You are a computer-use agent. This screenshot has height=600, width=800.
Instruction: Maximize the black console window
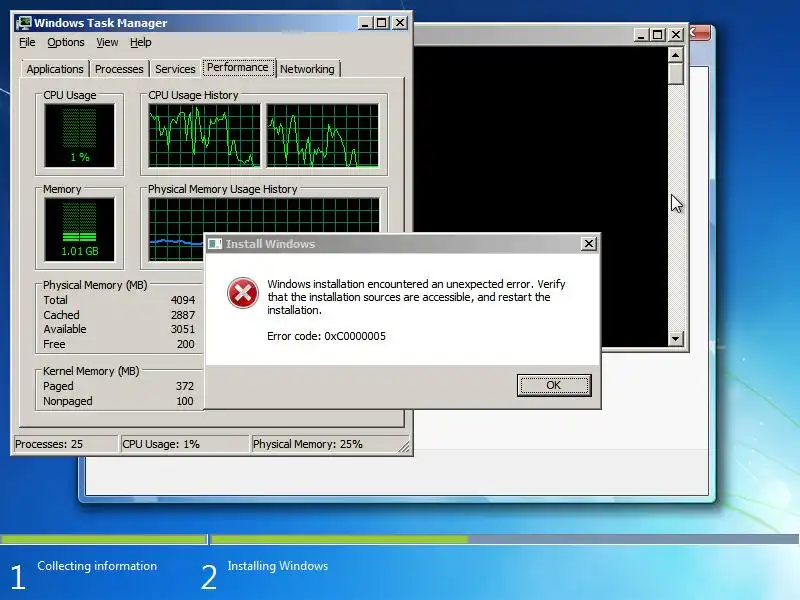[x=658, y=35]
